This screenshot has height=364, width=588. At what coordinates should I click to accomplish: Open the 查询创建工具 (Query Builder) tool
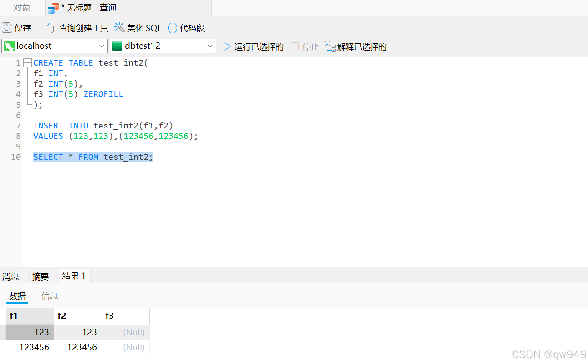click(x=51, y=27)
